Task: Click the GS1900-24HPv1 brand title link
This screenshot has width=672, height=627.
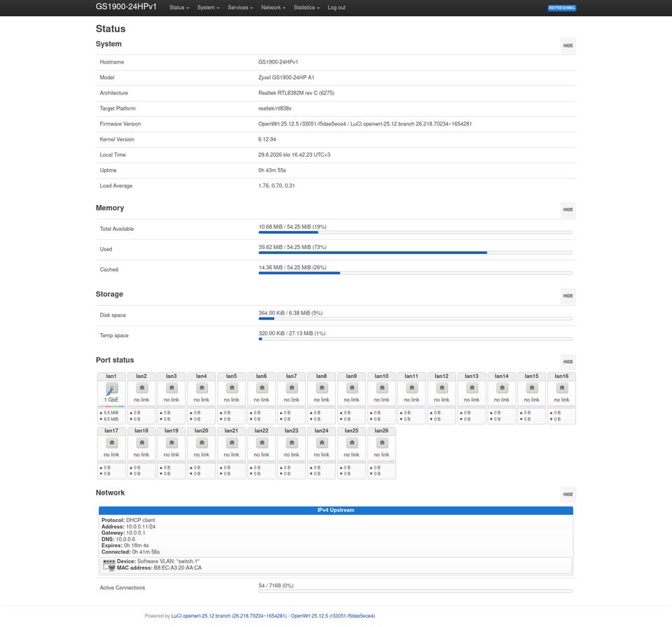Action: pos(126,7)
